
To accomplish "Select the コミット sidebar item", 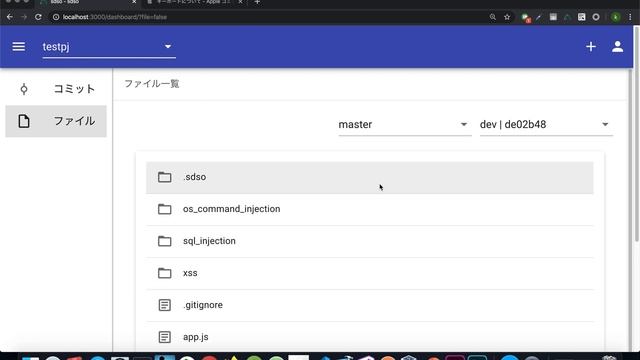I will click(56, 89).
